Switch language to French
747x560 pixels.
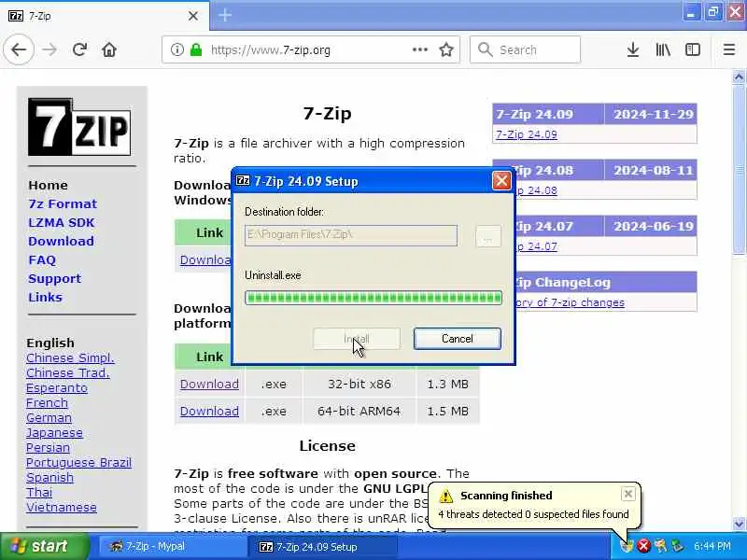(47, 403)
